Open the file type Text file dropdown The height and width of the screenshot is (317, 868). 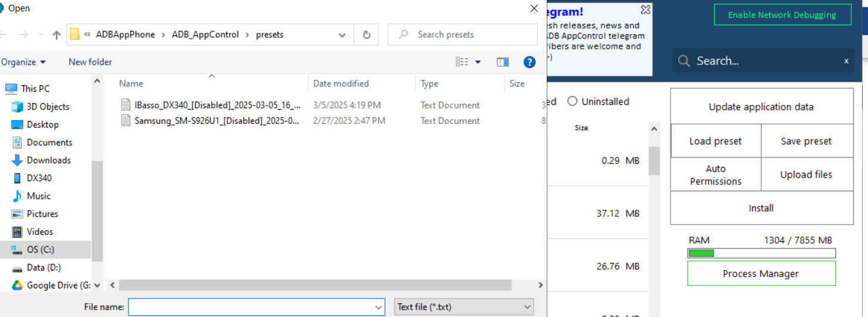[x=464, y=307]
